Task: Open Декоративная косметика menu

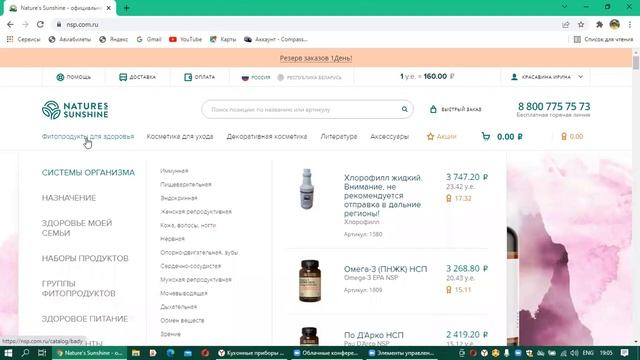Action: [267, 136]
